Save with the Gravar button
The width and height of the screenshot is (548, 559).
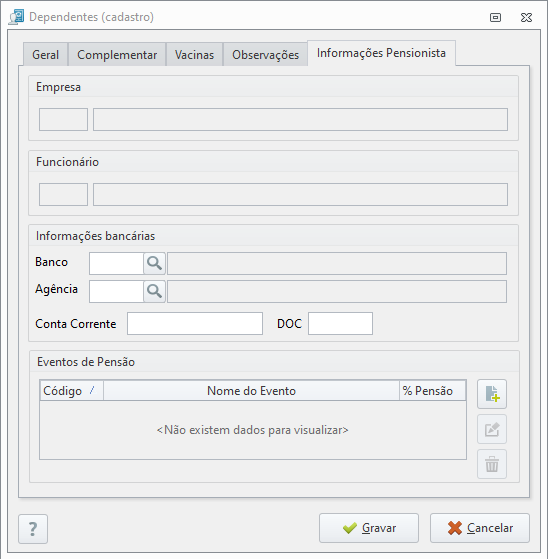pyautogui.click(x=369, y=528)
